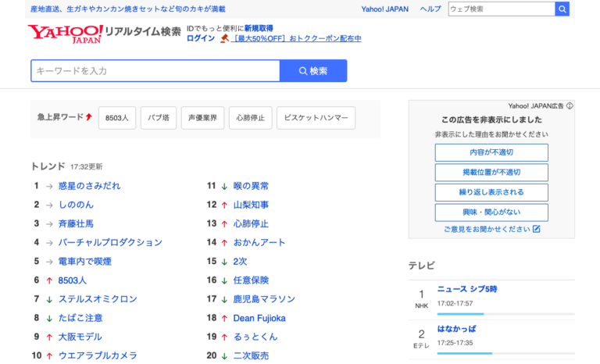
Task: Choose 掲載位置が不適切 ad feedback
Action: 491,173
